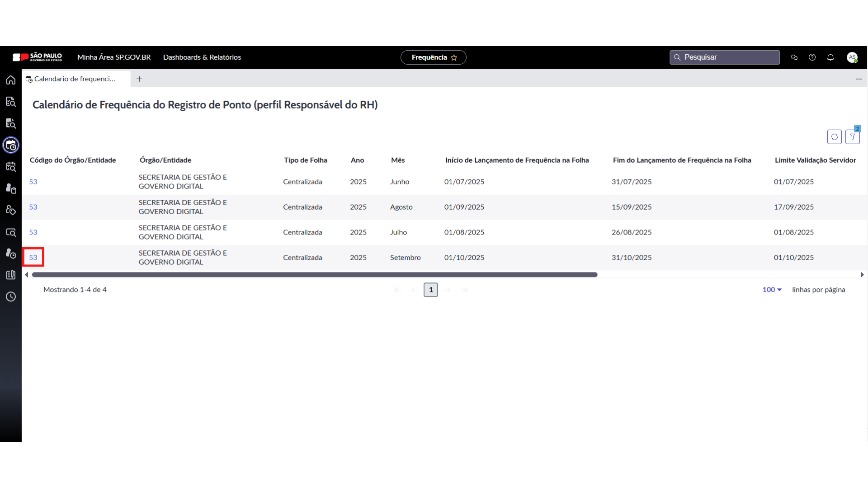Expand the 100 rows per page dropdown
Screen dimensions: 868x488
(772, 290)
